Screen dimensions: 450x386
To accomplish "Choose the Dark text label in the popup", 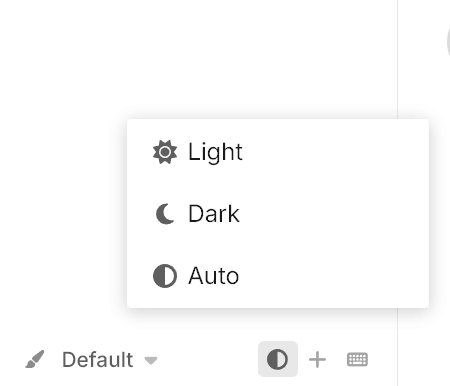I will 214,214.
